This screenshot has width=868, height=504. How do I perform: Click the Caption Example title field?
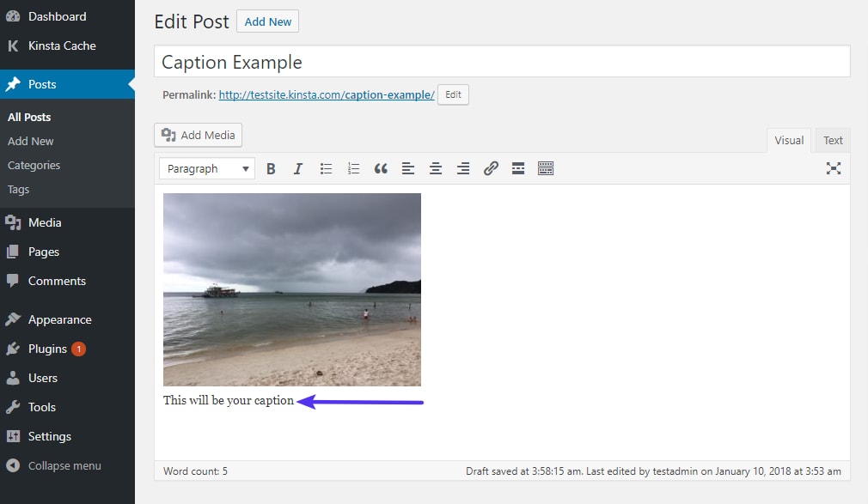point(502,62)
